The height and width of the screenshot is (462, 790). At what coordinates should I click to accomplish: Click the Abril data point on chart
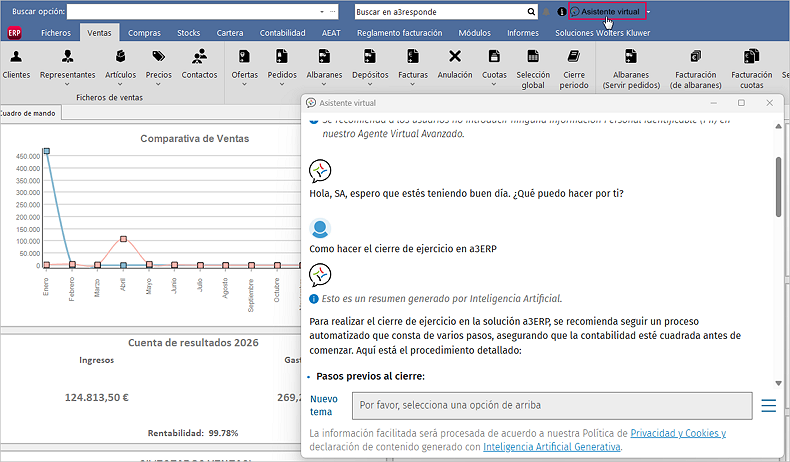click(123, 239)
